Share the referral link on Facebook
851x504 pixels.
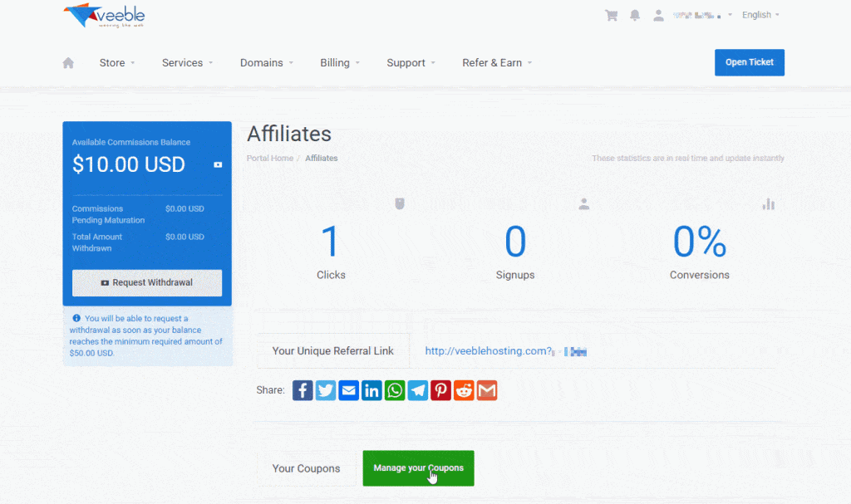coord(303,390)
